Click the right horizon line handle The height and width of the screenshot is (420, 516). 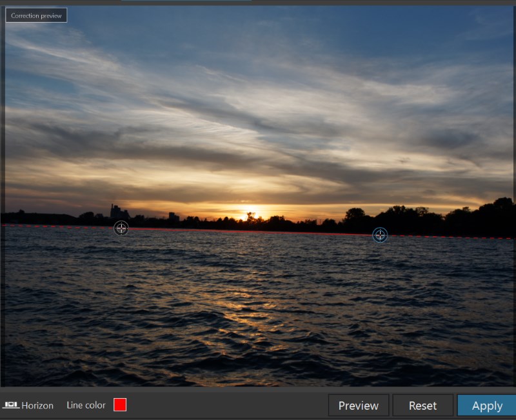(380, 235)
